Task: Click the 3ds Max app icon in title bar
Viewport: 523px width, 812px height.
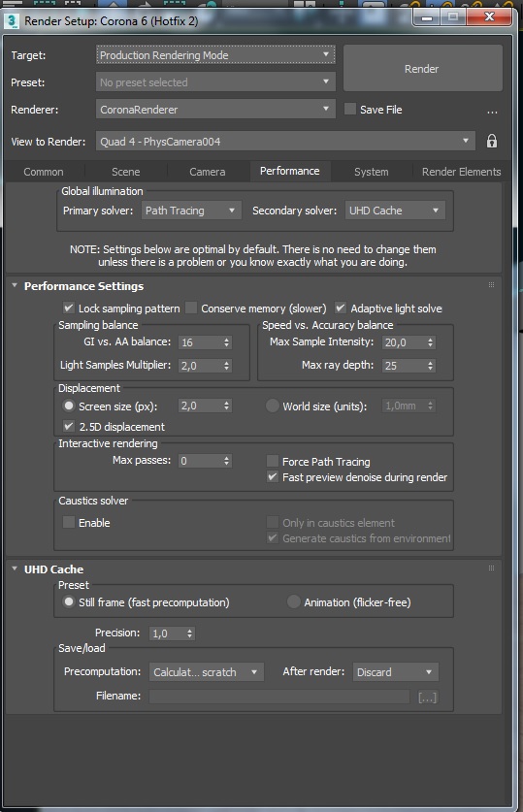Action: 12,21
